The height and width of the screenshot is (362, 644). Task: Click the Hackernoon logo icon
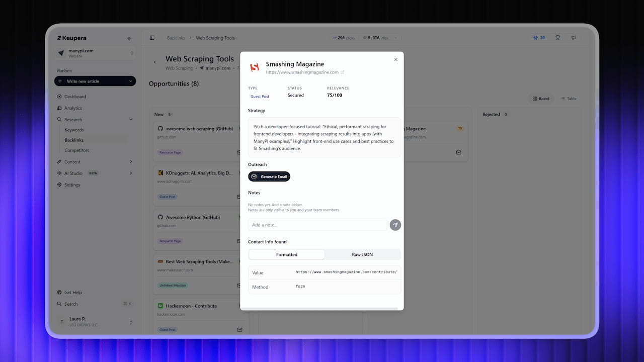(x=160, y=306)
